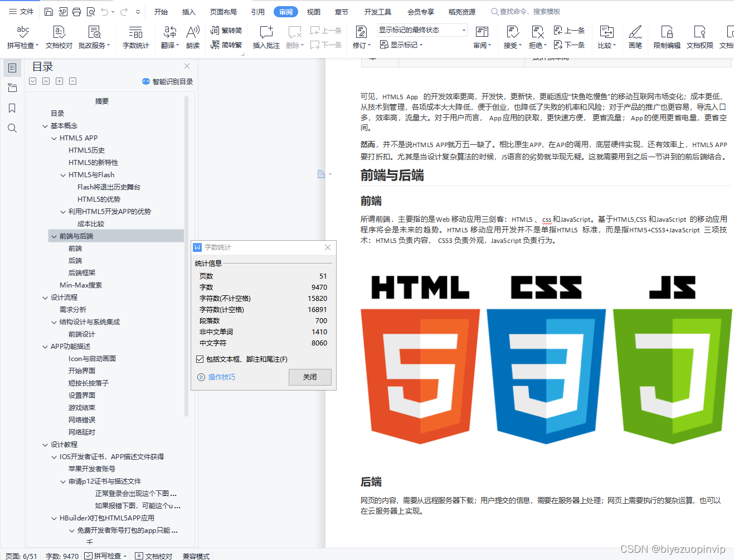Collapse the HTML5 APP tree node
This screenshot has height=560, width=734.
pos(54,138)
